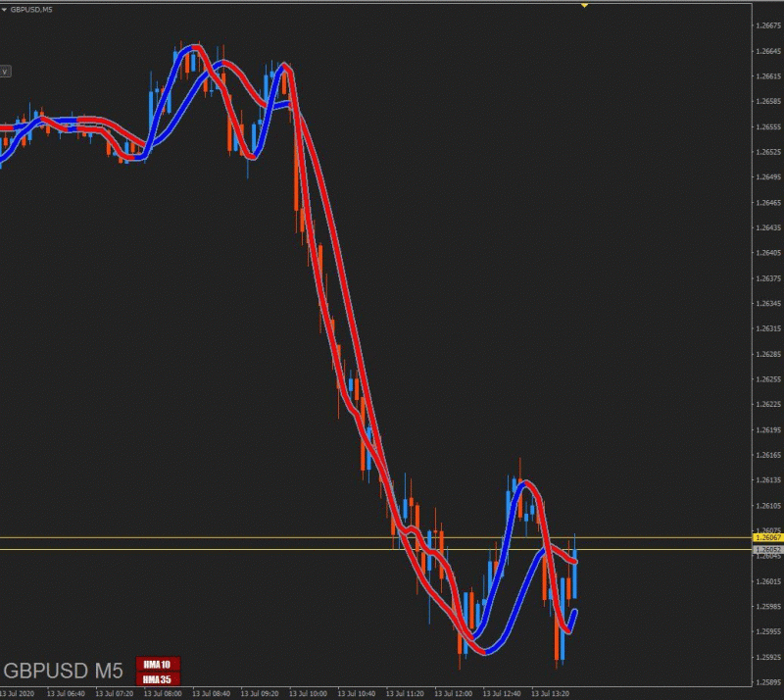Click the 13 Jul 07:20 time label
The width and height of the screenshot is (784, 700).
(x=115, y=693)
